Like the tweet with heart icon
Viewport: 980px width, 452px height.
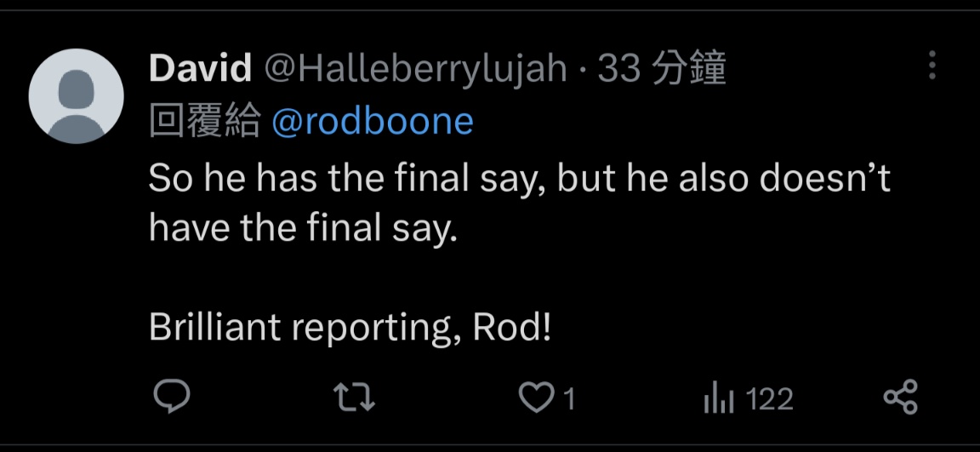tap(536, 398)
